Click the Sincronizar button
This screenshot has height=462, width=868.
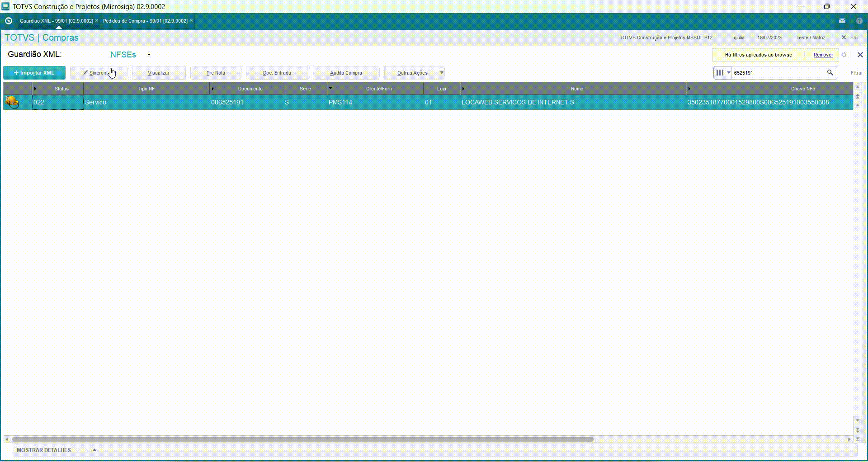(99, 73)
